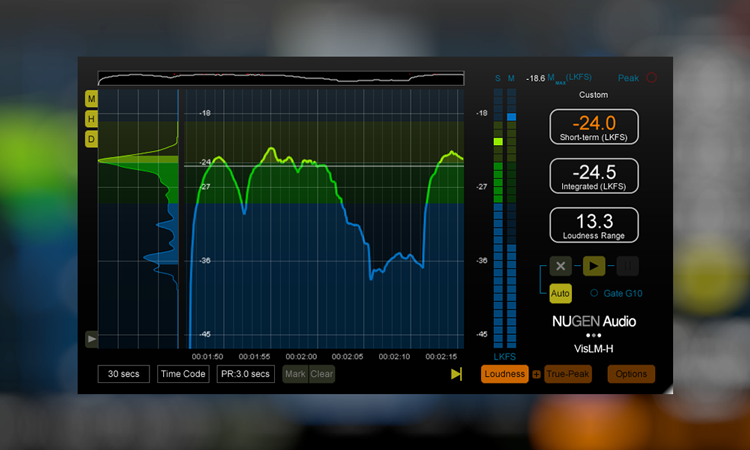Click the three dots under NUGEN Audio
Viewport: 750px width, 450px height.
point(594,335)
